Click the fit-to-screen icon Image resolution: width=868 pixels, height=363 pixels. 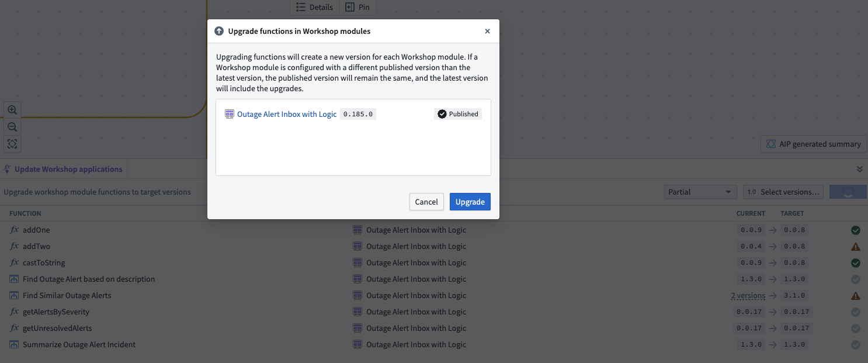[x=12, y=144]
